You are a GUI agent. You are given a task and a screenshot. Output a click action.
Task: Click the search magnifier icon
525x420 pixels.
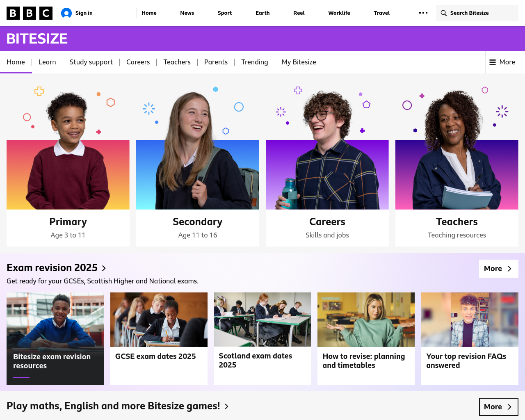443,13
